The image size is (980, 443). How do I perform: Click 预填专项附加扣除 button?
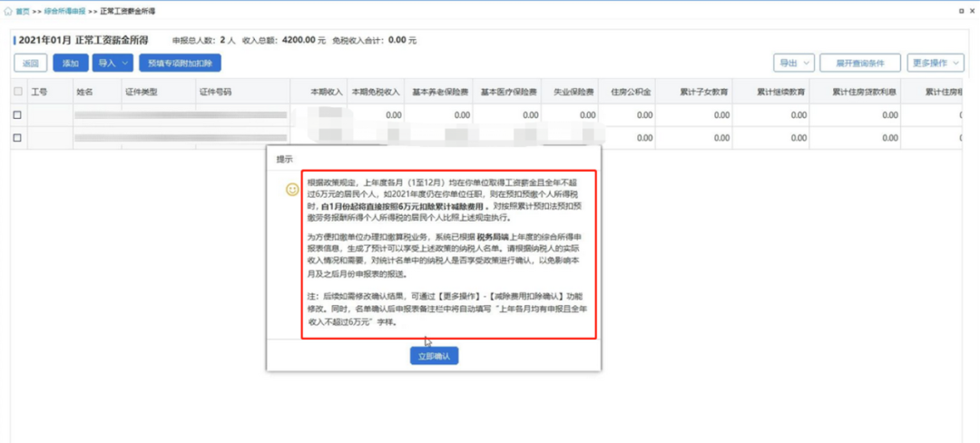[180, 64]
